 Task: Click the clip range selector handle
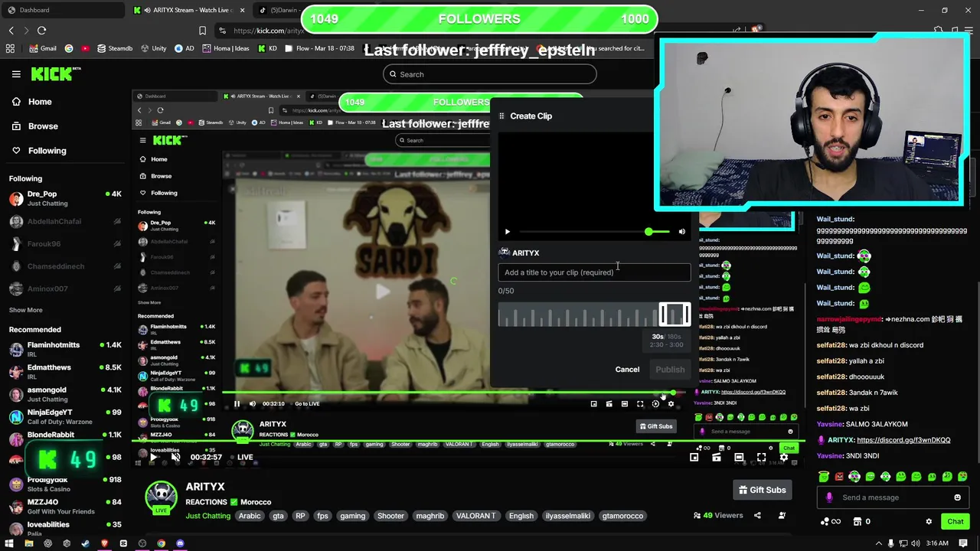point(675,315)
